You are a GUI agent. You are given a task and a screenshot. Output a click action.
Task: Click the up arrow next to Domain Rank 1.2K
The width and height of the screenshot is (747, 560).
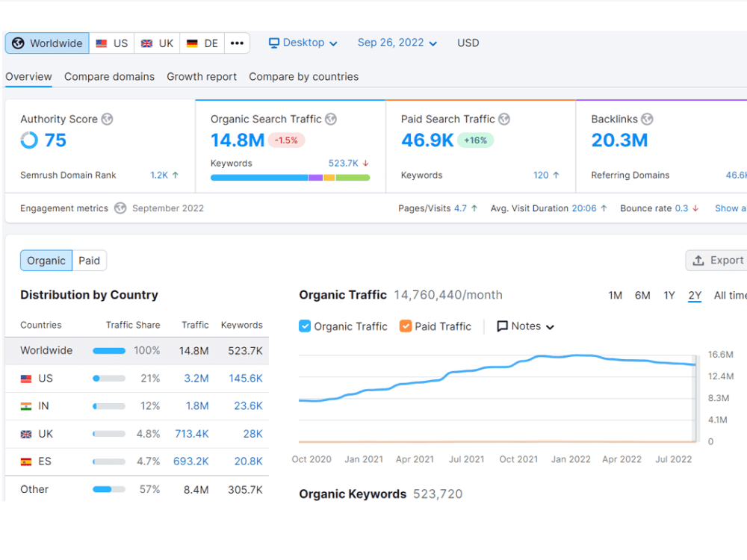pyautogui.click(x=176, y=175)
